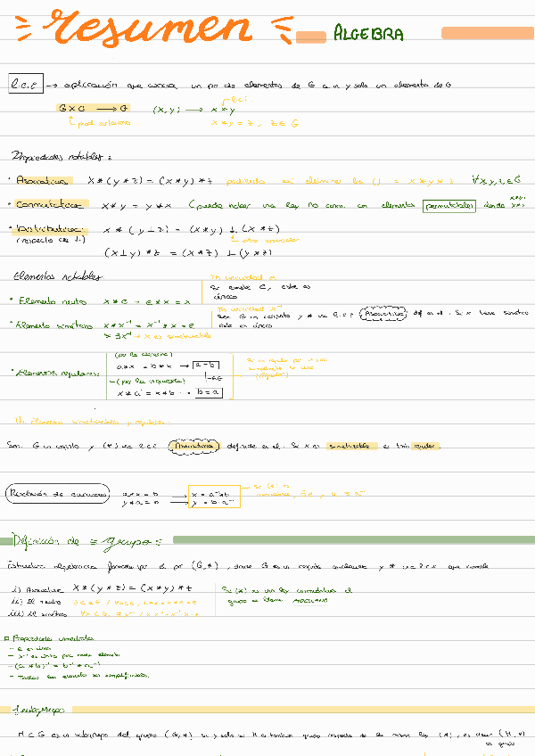The image size is (535, 756).
Task: Click the long orange bar at top right
Action: (487, 33)
